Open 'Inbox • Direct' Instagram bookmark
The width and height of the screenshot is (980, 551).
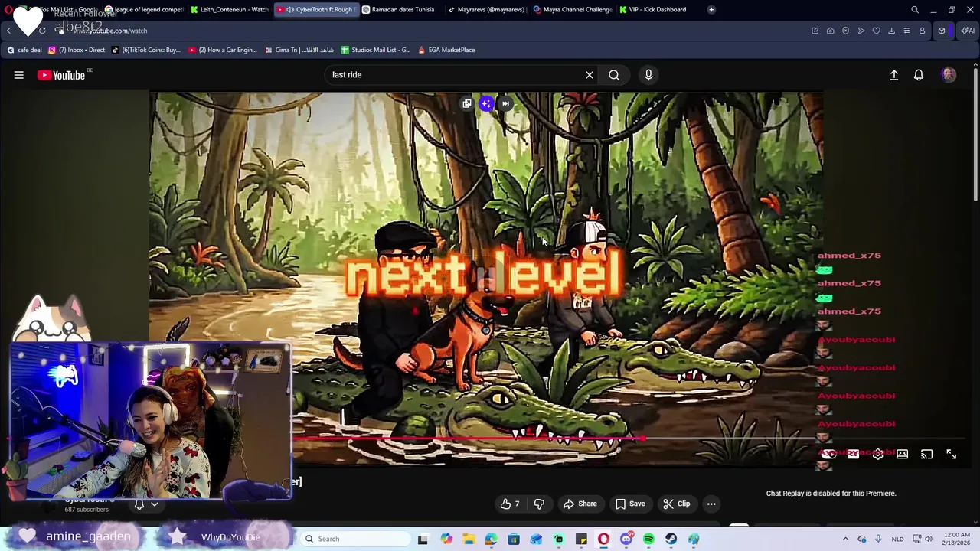pos(77,50)
